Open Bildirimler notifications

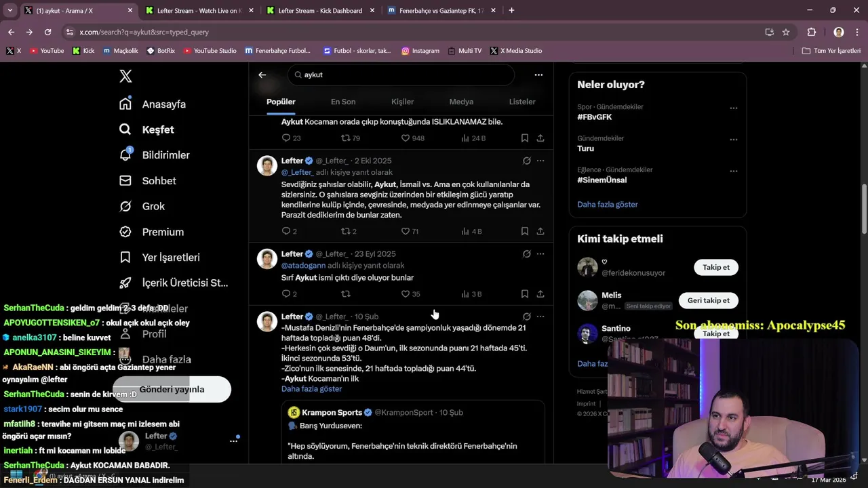[155, 155]
